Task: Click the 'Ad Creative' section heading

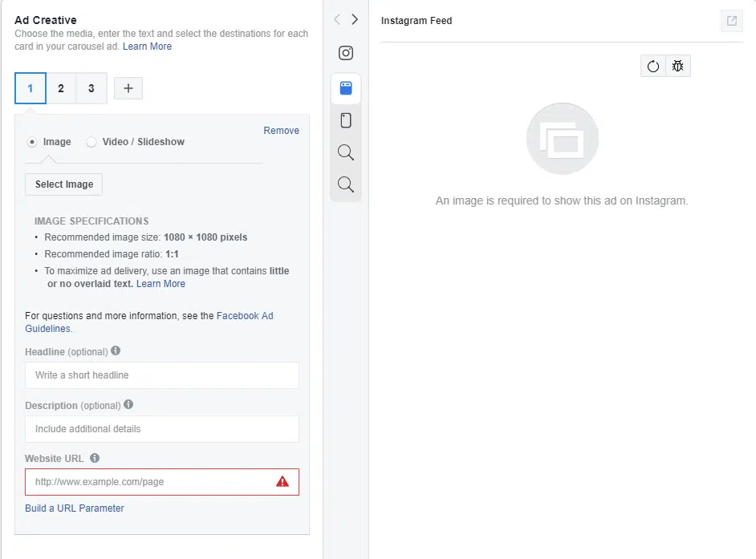Action: pos(45,20)
